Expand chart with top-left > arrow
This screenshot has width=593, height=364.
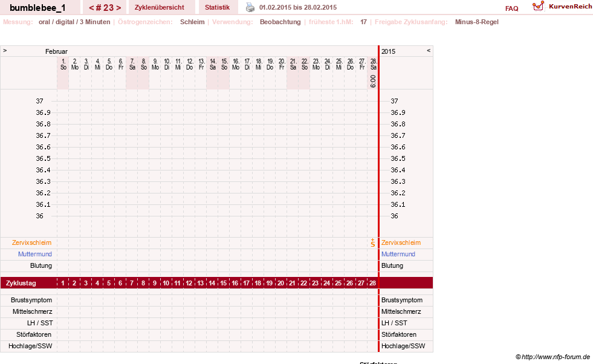pos(5,50)
